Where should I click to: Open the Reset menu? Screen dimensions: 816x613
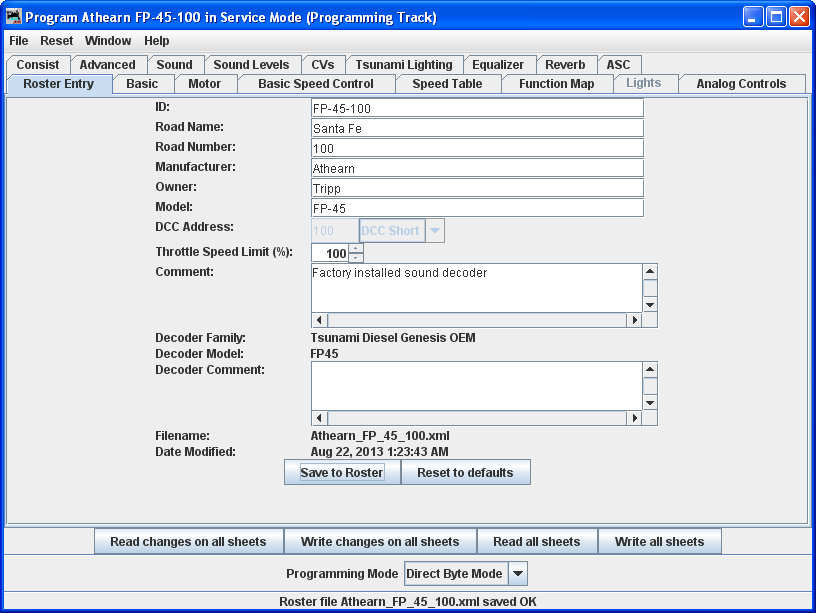point(56,41)
